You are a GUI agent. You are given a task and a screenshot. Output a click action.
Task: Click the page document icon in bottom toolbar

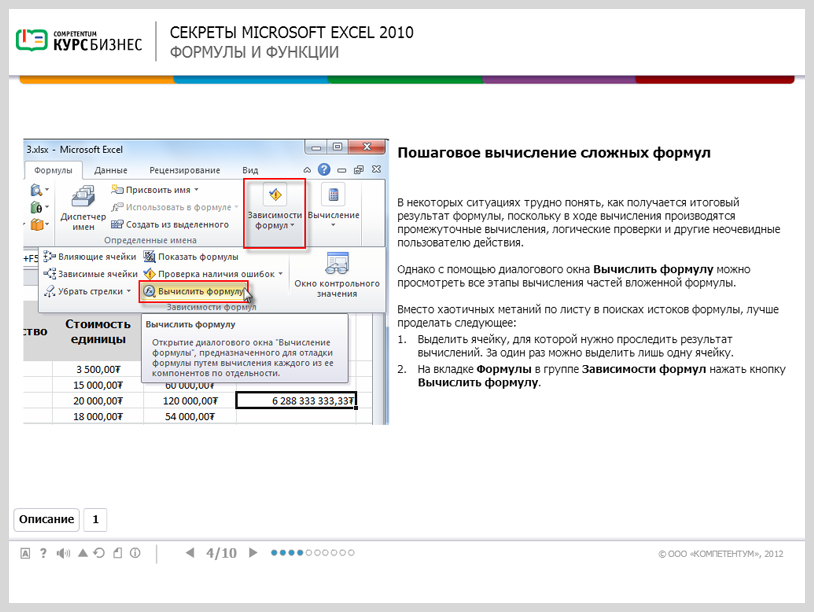click(118, 553)
